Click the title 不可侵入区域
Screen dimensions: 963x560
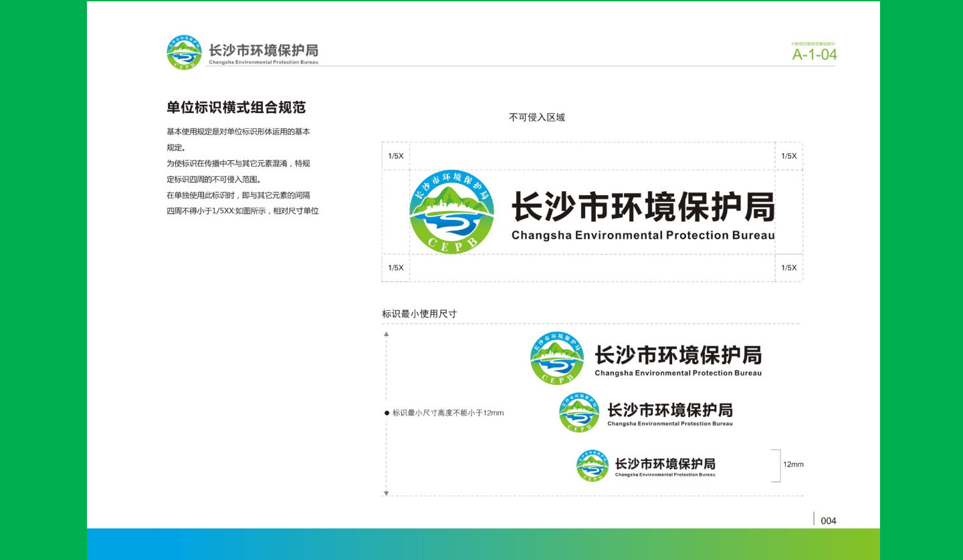[x=537, y=116]
